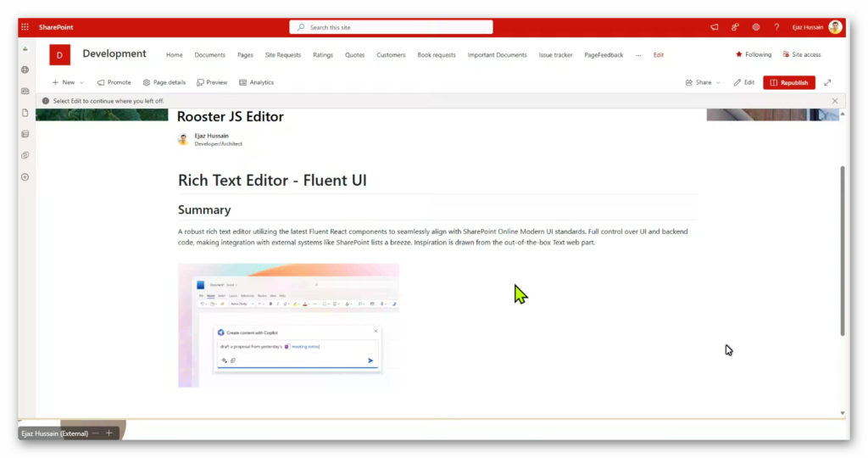The image size is (868, 458).
Task: Open the social connections icon in header
Action: (735, 27)
